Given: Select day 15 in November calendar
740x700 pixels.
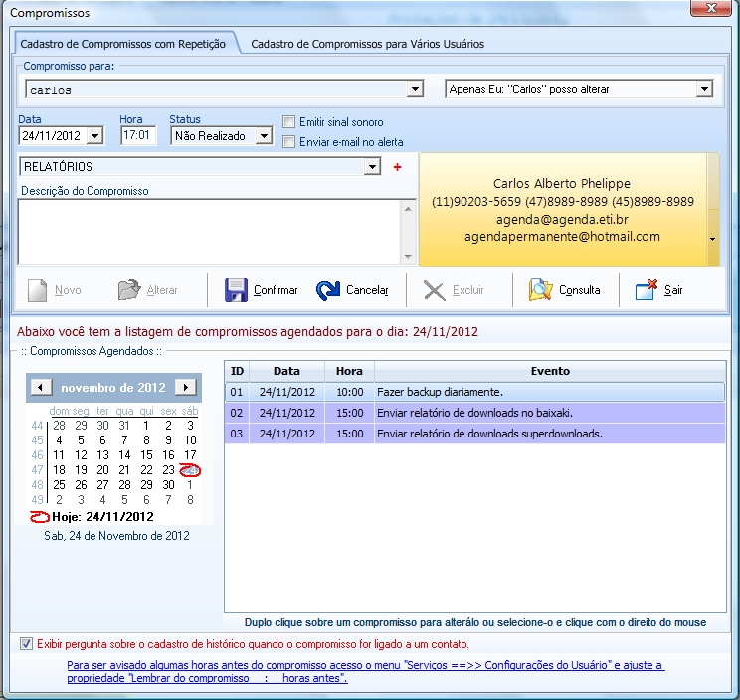Looking at the screenshot, I should 147,455.
